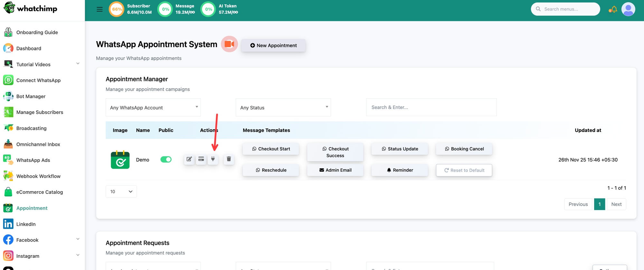The height and width of the screenshot is (270, 644).
Task: Sort by the Name column header
Action: pos(143,130)
